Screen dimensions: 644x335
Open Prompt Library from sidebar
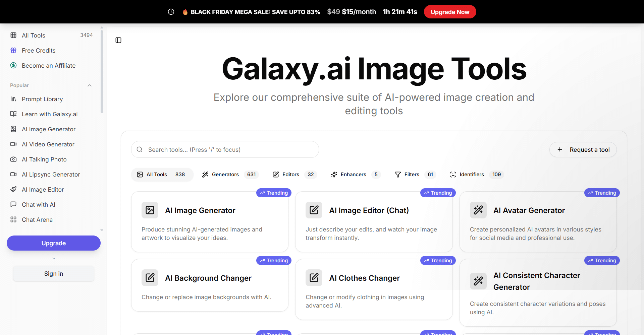(42, 99)
